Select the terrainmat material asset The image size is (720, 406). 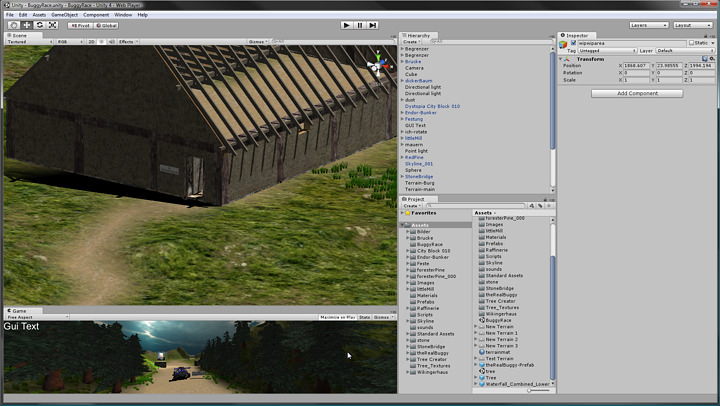(x=494, y=352)
